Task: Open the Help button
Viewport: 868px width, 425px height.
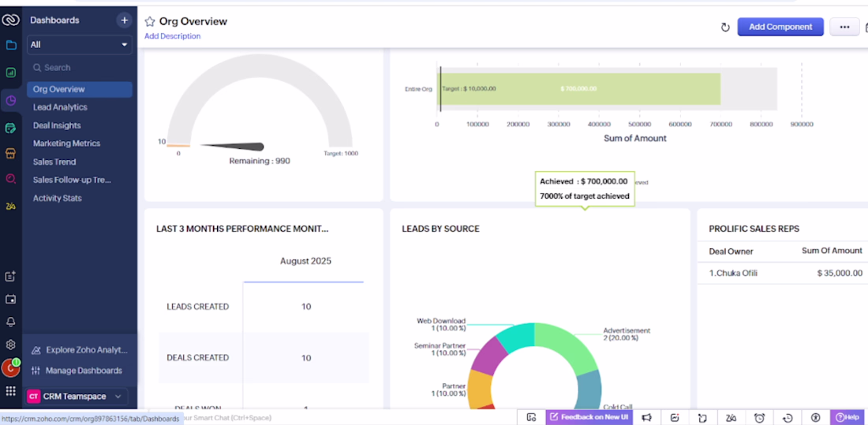Action: (847, 417)
